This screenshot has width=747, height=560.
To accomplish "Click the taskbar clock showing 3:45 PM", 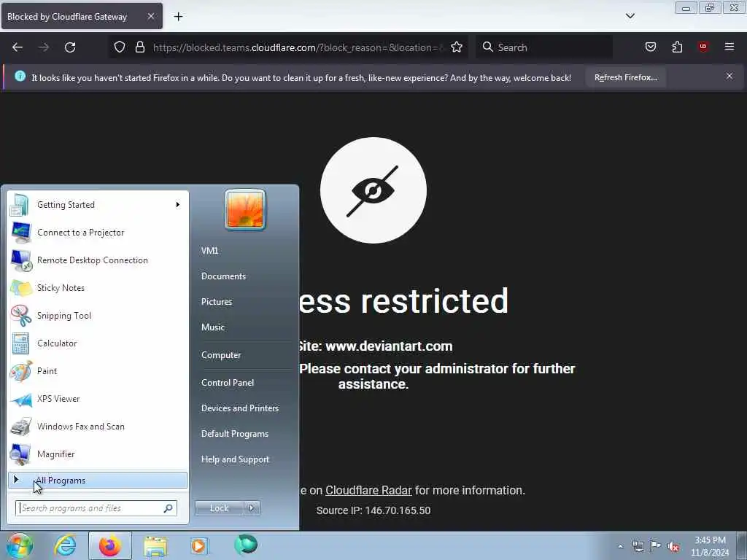I will pyautogui.click(x=710, y=546).
